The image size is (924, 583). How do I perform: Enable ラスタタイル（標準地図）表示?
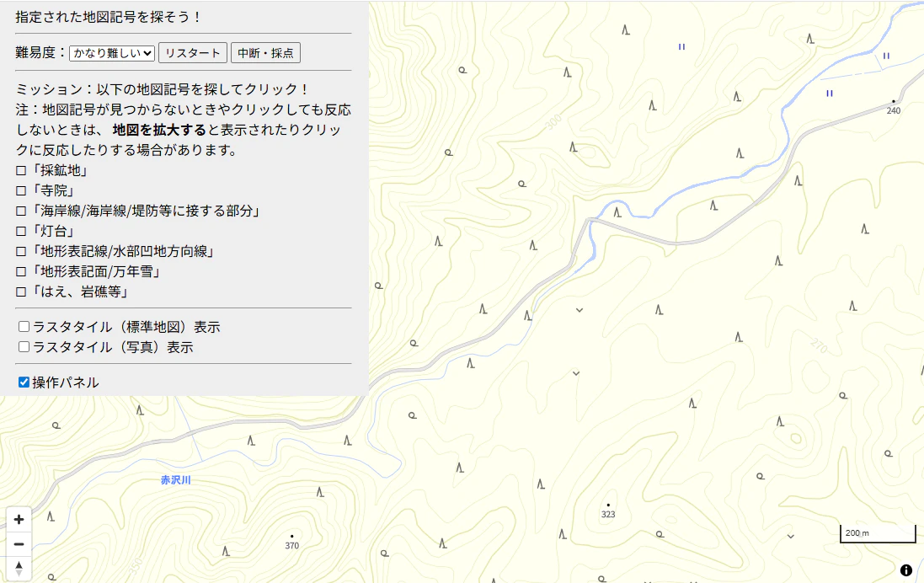(x=24, y=327)
